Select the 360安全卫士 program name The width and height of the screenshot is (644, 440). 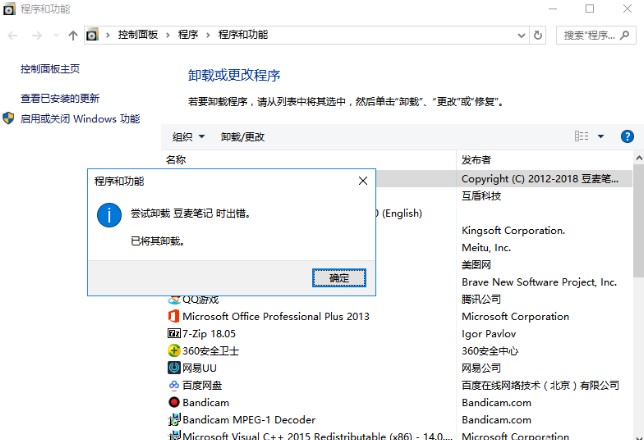[210, 351]
